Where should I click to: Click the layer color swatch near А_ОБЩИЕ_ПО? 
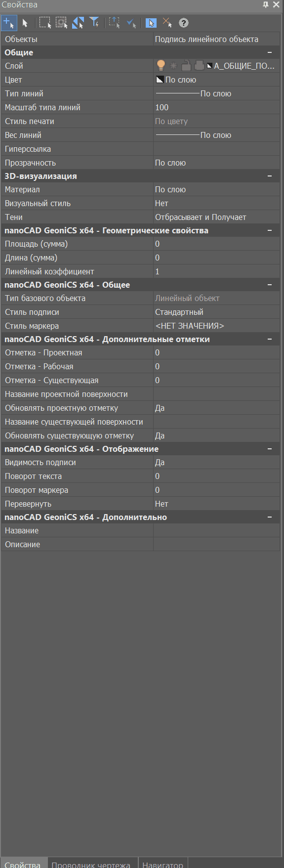point(209,66)
